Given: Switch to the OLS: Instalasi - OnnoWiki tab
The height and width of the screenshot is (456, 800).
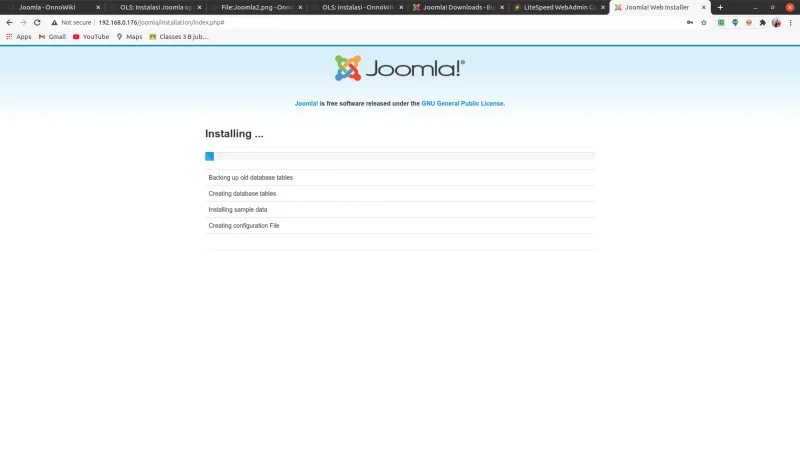Looking at the screenshot, I should 358,7.
